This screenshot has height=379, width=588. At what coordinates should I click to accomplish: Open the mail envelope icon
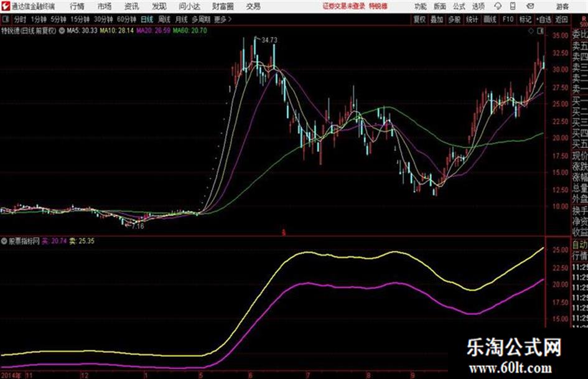(x=530, y=6)
